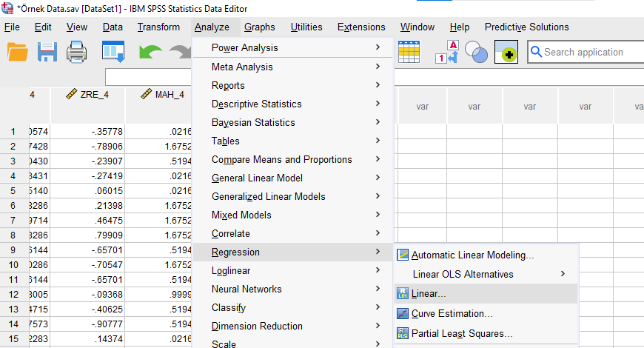Image resolution: width=644 pixels, height=348 pixels.
Task: Open the Graphs menu in menu bar
Action: [259, 27]
